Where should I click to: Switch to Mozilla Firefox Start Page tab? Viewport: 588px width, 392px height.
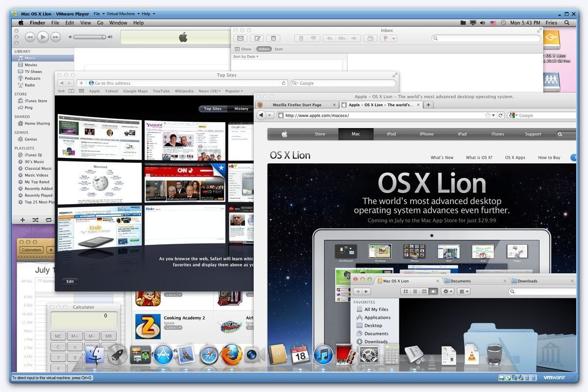click(x=297, y=105)
